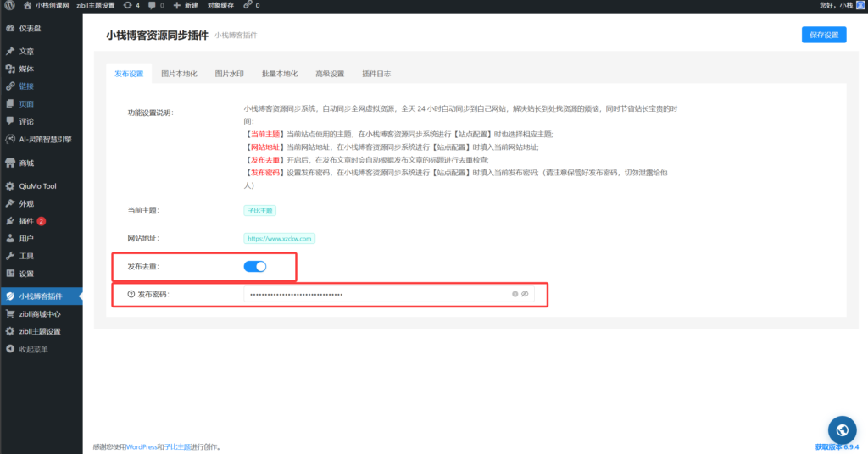Open the sidebar zibll主题设置 menu
Image resolution: width=868 pixels, height=454 pixels.
coord(41,332)
